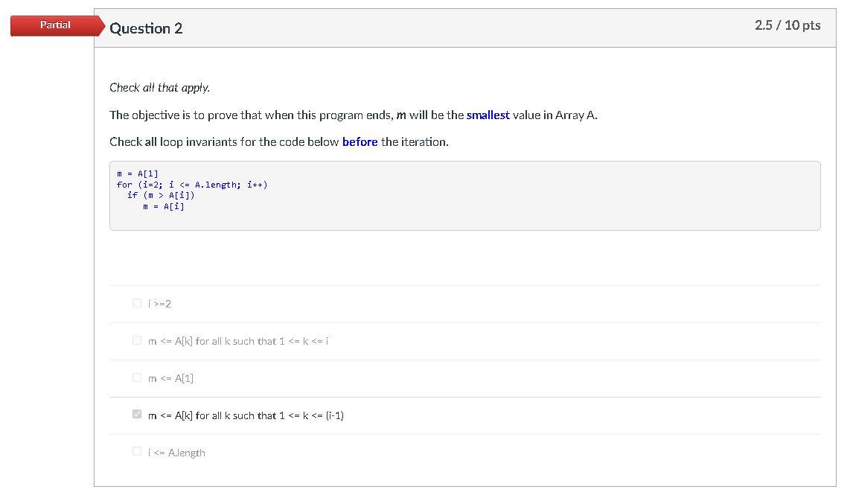Viewport: 853px width, 504px height.
Task: Click the for loop line in the code block
Action: coord(192,185)
